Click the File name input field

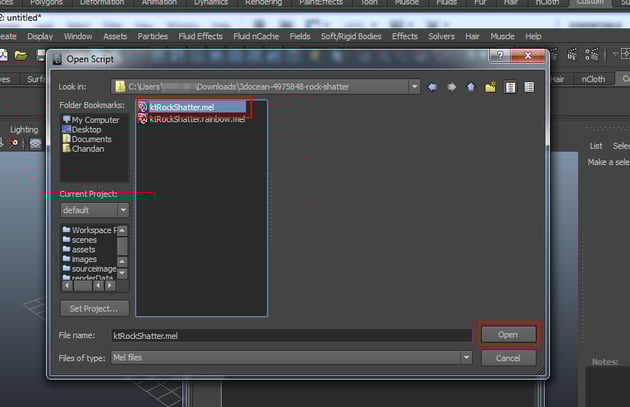291,335
